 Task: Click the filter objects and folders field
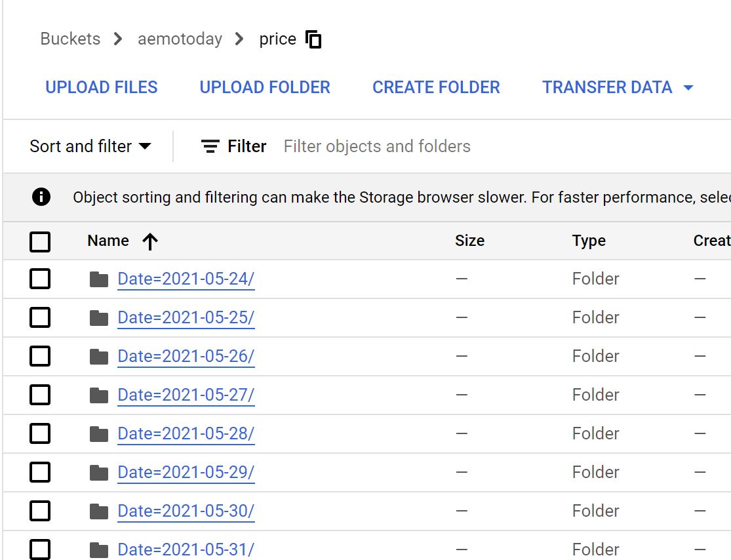(x=377, y=146)
